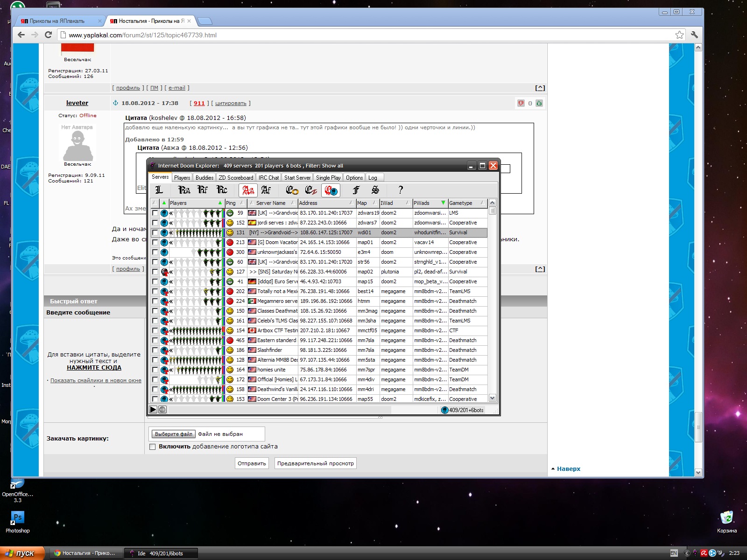Check the box beside Artbox CTF server
Screen dimensions: 747x560
point(155,331)
